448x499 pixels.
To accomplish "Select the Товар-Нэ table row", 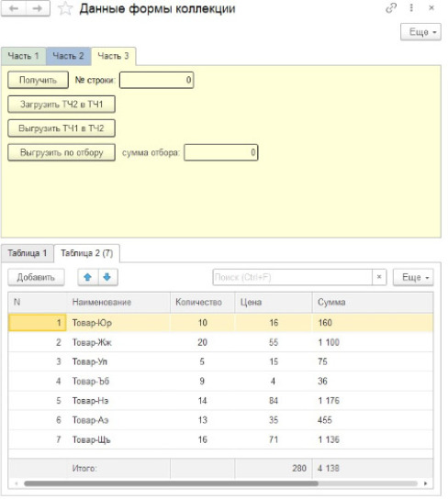I will (x=220, y=400).
